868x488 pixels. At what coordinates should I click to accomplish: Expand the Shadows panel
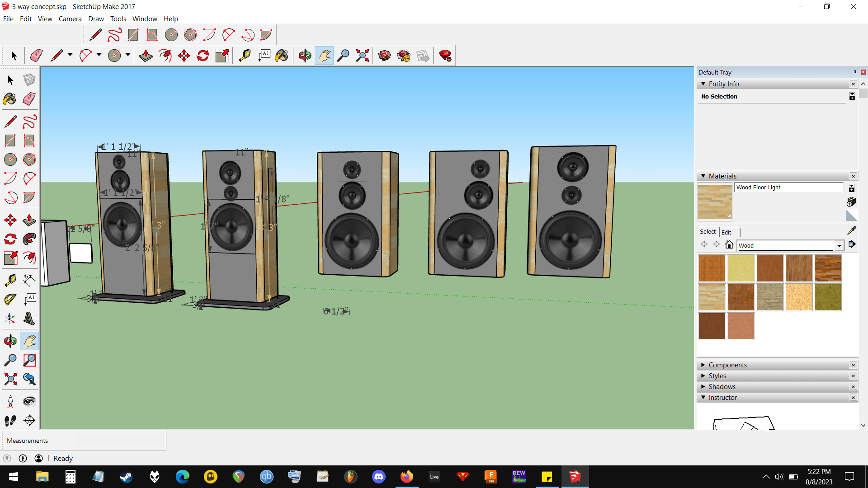(703, 387)
